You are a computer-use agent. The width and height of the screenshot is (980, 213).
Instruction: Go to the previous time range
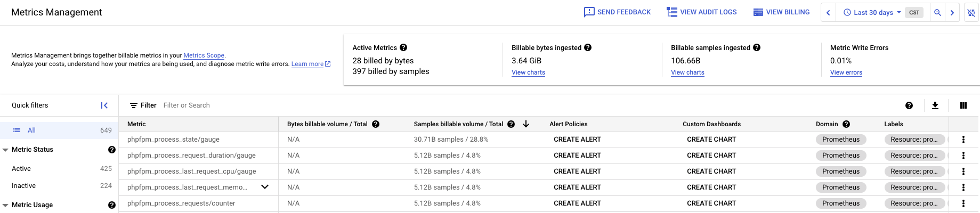click(828, 13)
